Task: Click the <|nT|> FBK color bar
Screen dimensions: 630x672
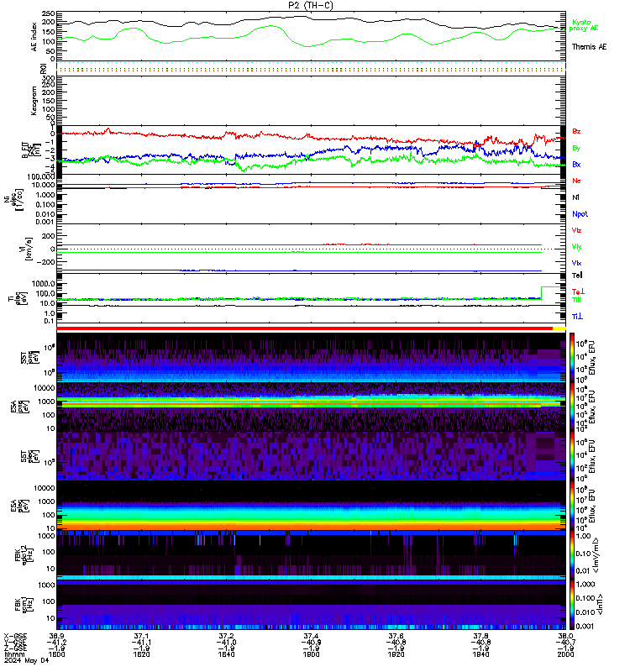Action: tap(572, 605)
